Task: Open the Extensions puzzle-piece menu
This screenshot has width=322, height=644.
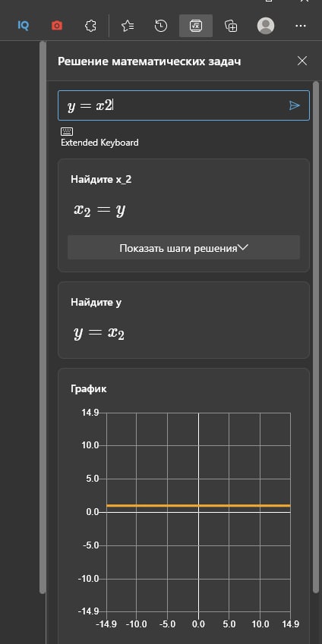Action: point(90,26)
